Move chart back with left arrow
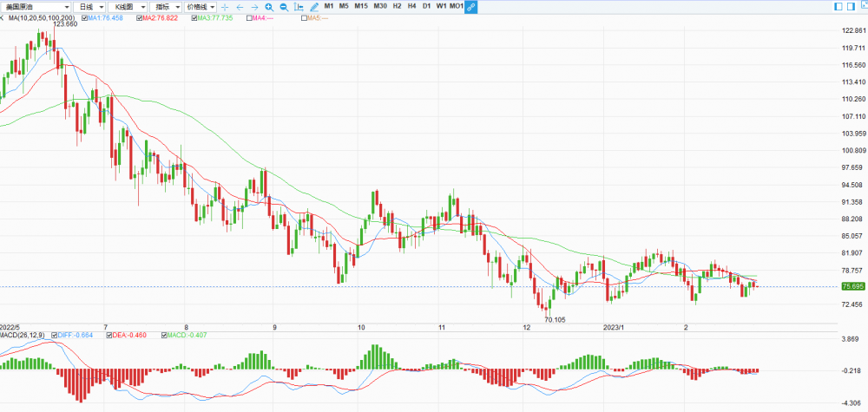868x412 pixels. [240, 7]
